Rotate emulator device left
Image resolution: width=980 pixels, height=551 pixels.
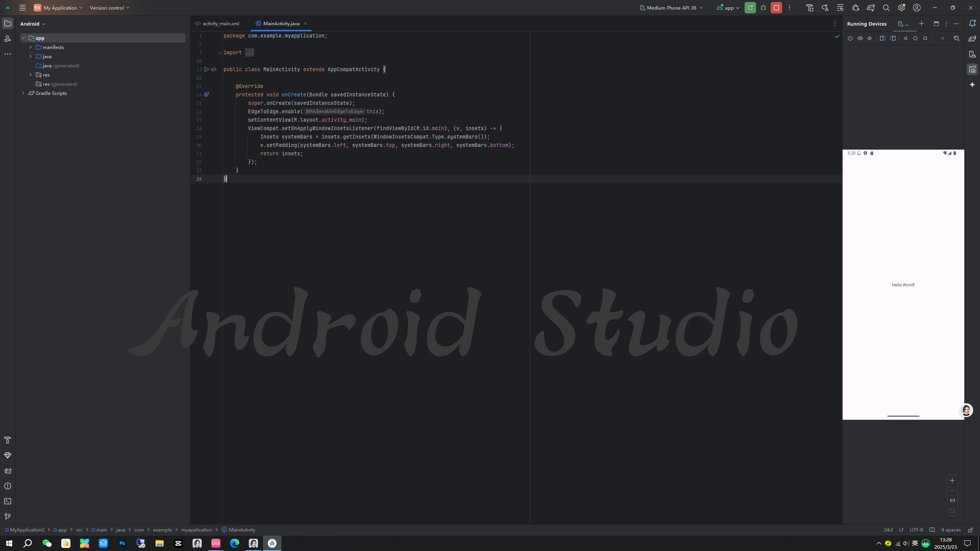(883, 38)
